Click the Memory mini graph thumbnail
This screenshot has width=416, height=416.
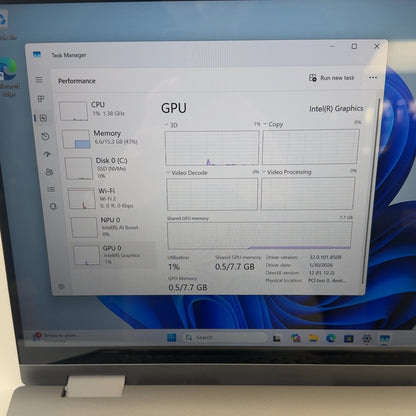coord(76,139)
